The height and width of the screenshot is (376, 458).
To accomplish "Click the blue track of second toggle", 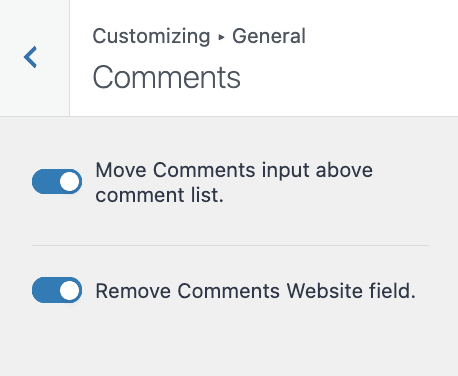I will click(45, 290).
